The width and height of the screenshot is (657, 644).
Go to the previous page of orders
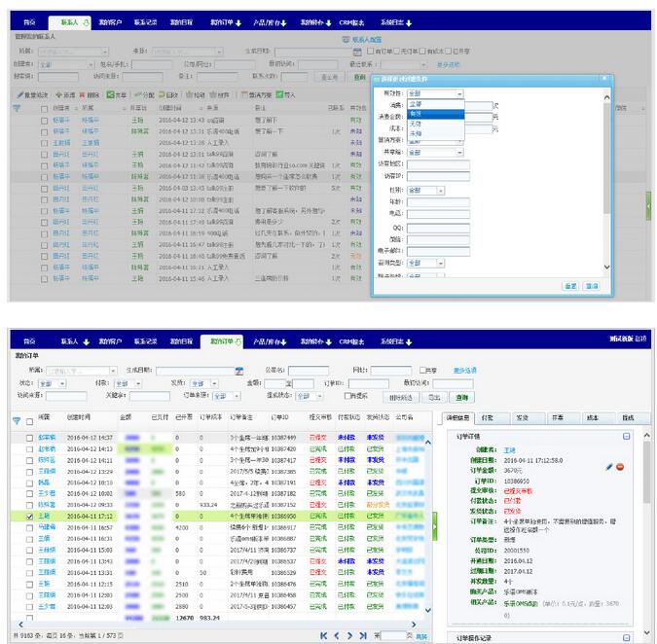pyautogui.click(x=337, y=635)
